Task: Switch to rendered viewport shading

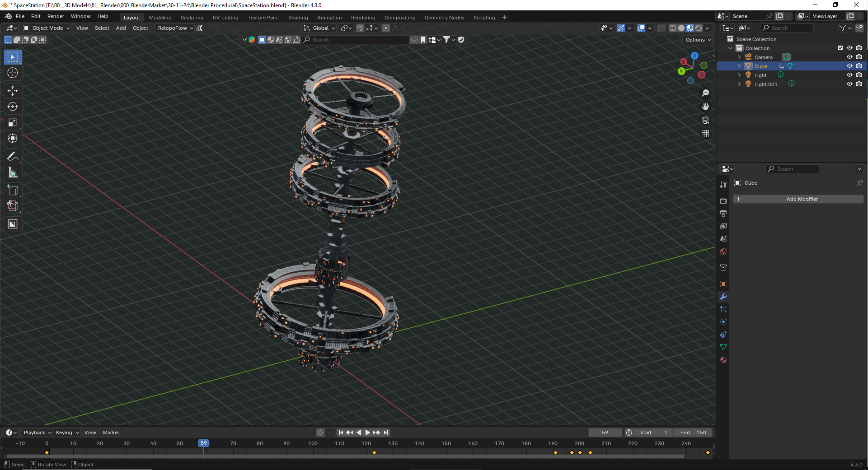Action: coord(699,28)
